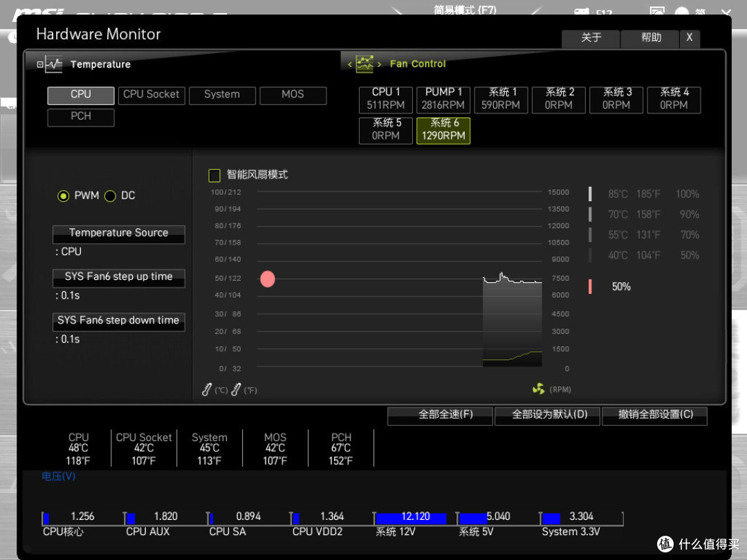This screenshot has width=747, height=560.
Task: Enable the 智能风扇模式 checkbox
Action: pos(214,175)
